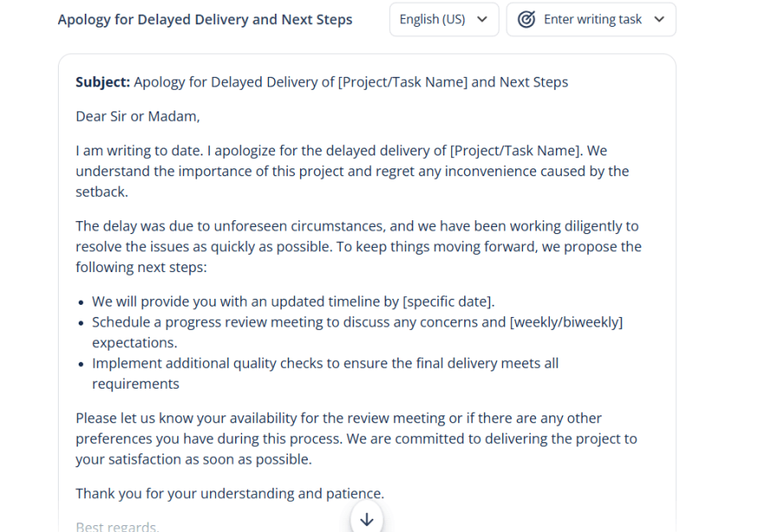Click the Thank you for your understanding line
The image size is (778, 532).
tap(230, 493)
